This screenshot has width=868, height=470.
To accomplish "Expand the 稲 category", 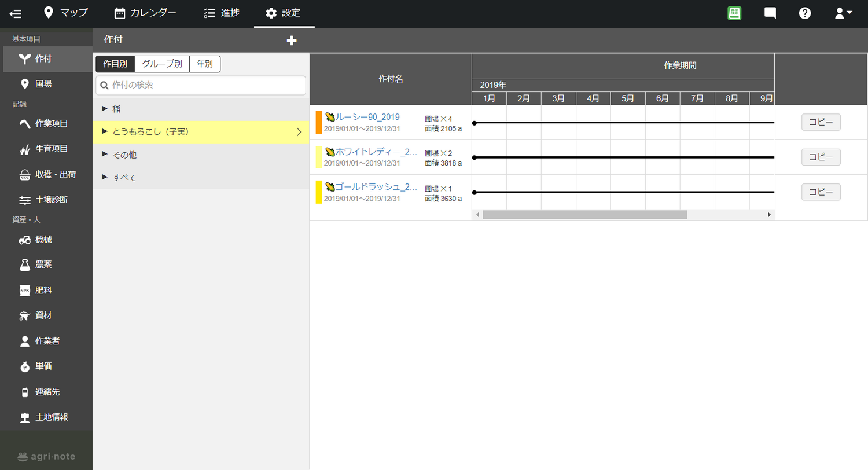I will click(201, 109).
